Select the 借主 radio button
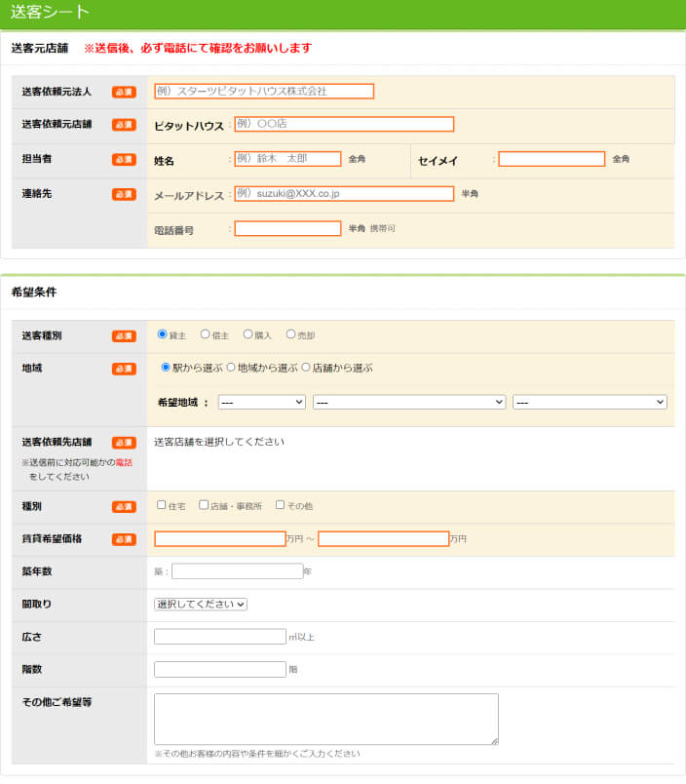 205,334
